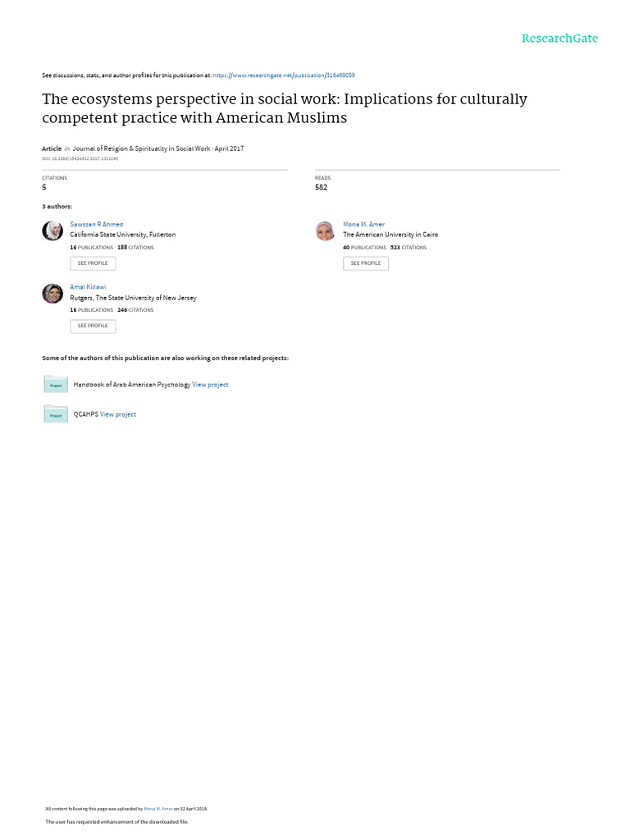The width and height of the screenshot is (630, 840).
Task: Open Sawssan R Ahmed author name link
Action: [96, 224]
